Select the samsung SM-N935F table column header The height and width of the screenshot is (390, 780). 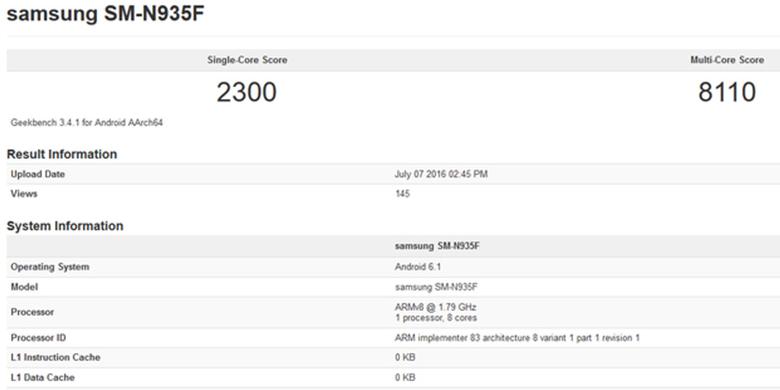(437, 246)
